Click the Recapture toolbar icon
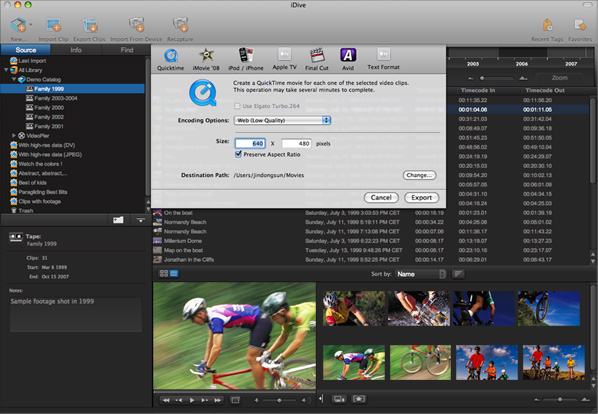 tap(180, 25)
